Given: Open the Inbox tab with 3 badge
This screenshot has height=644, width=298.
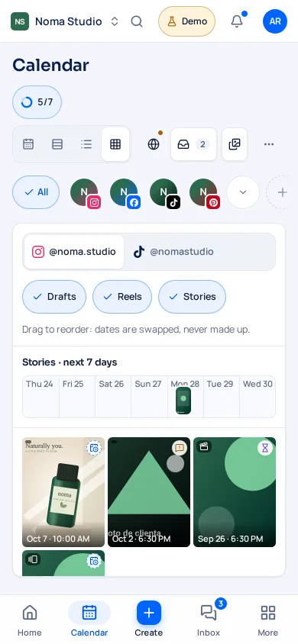Looking at the screenshot, I should (x=209, y=620).
